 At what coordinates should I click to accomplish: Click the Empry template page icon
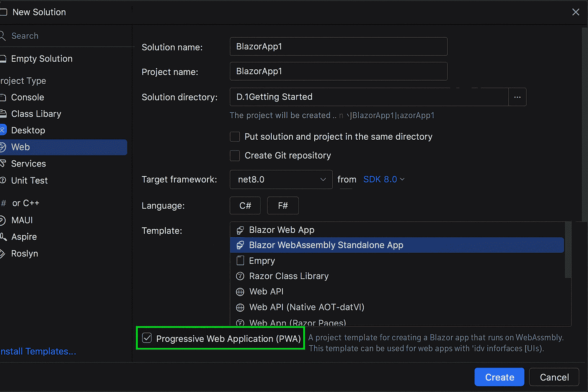[240, 261]
